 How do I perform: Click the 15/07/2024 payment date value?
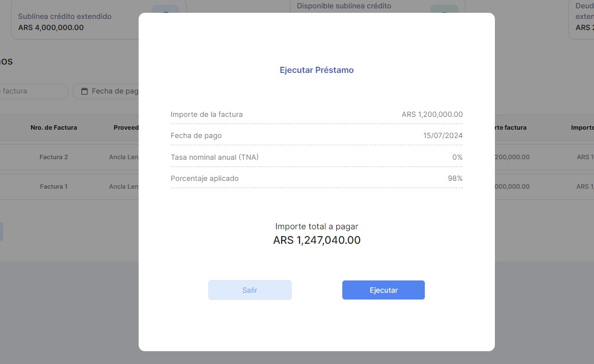(x=443, y=136)
